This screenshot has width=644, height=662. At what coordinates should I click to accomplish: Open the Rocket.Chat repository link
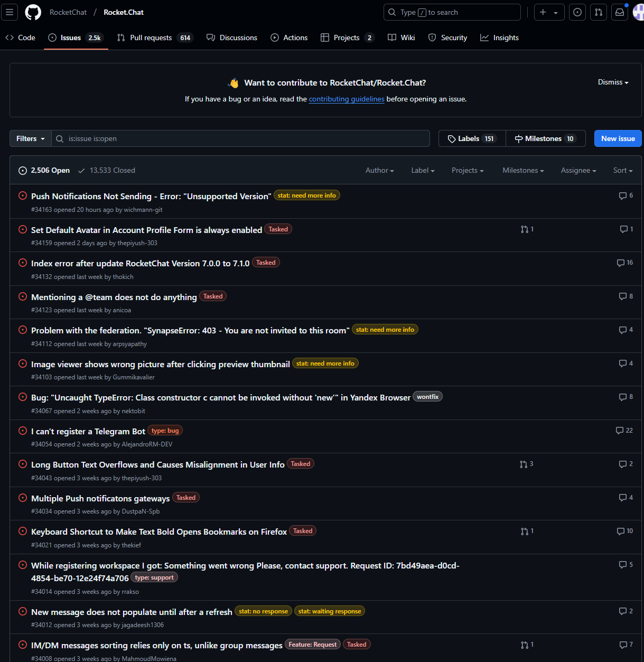[x=124, y=12]
